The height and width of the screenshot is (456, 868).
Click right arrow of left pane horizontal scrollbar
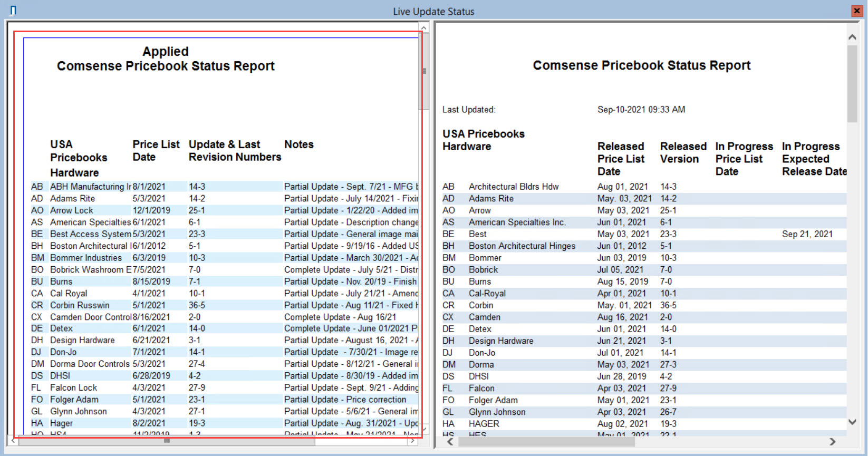[412, 441]
